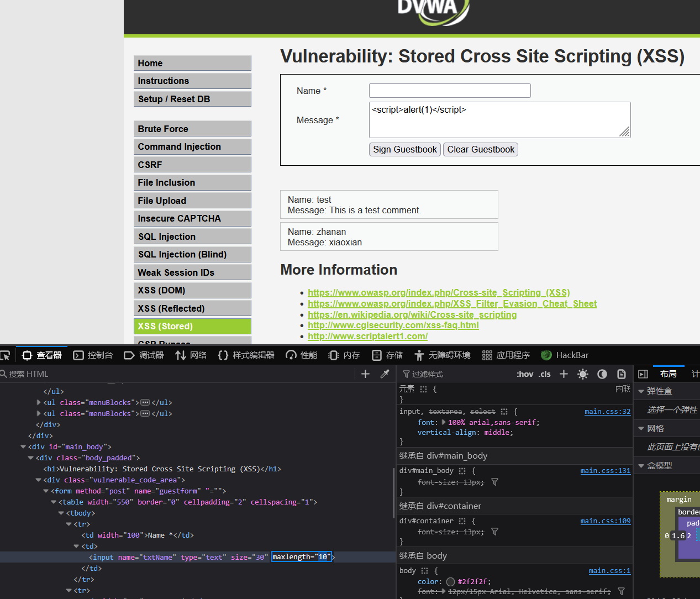
Task: Open the Wikipedia Cross-site scripting link
Action: (412, 314)
